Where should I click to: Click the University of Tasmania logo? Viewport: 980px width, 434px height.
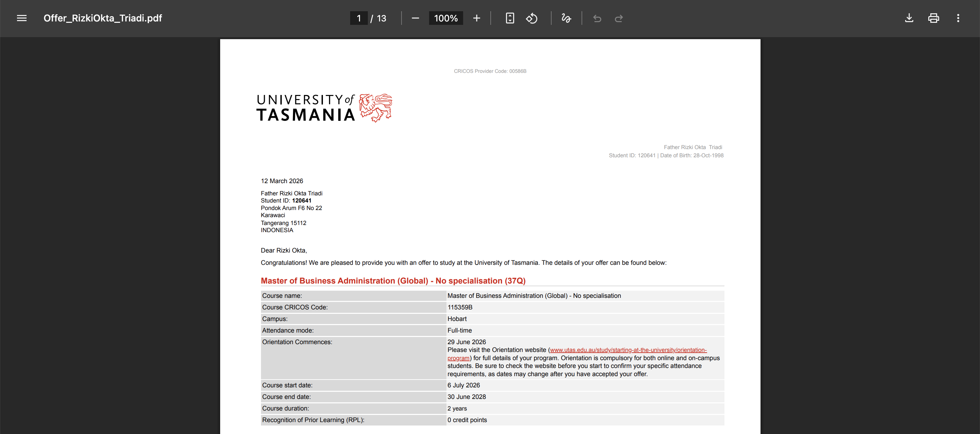[x=324, y=108]
